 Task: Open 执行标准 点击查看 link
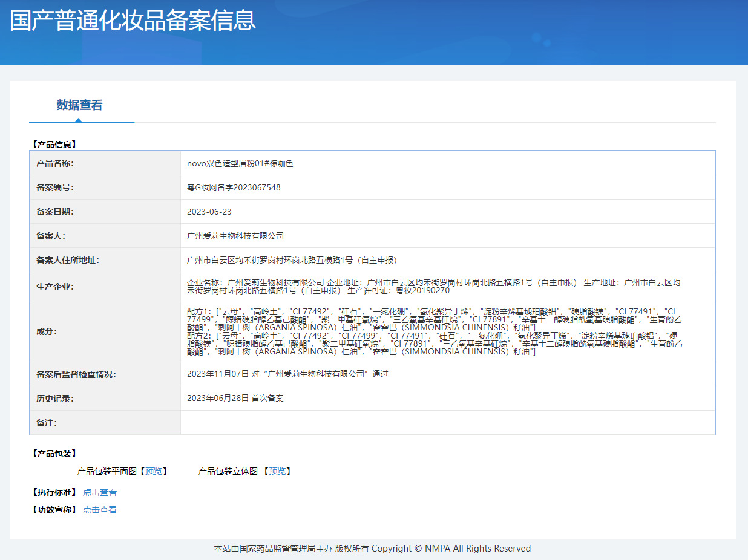click(100, 492)
